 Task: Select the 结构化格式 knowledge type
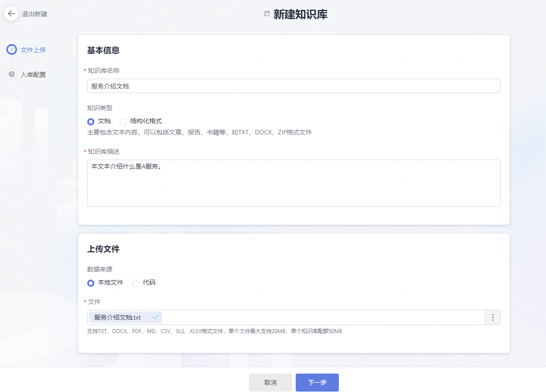coord(123,121)
